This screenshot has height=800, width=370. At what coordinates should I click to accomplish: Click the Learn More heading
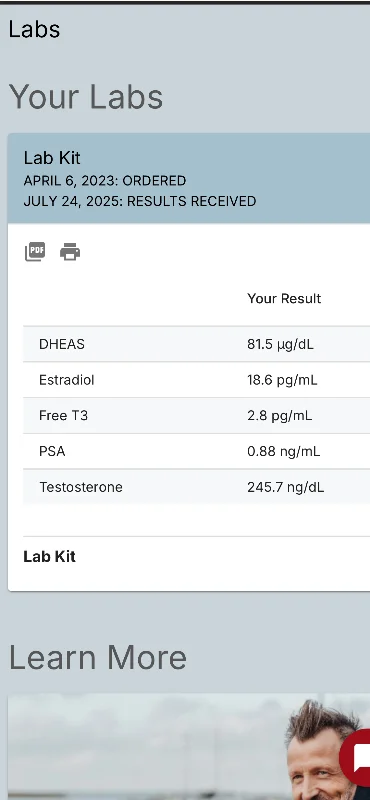coord(97,657)
